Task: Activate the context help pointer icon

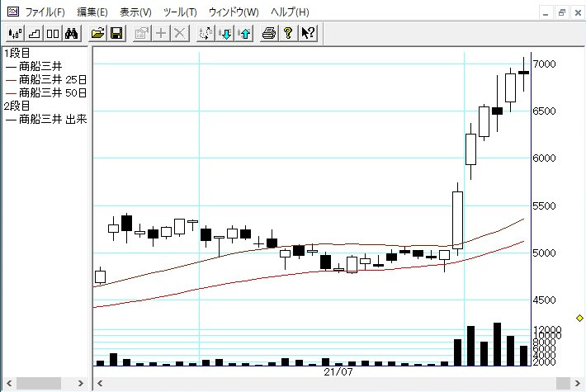Action: click(307, 33)
